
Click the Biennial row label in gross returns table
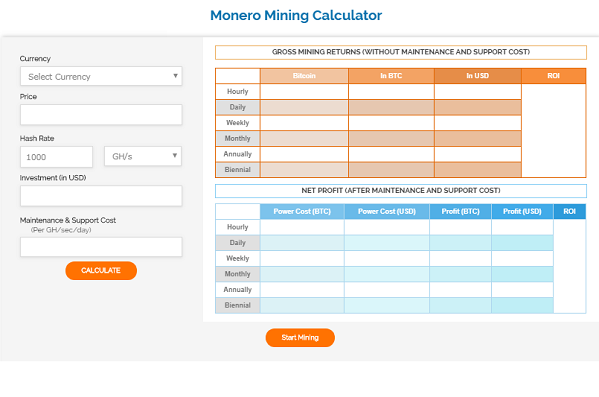(238, 170)
